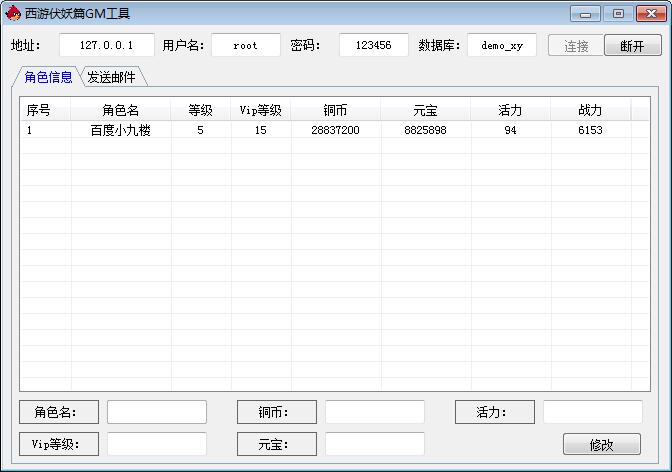The image size is (672, 472).
Task: Select the 百度小九楼 character row
Action: click(121, 130)
